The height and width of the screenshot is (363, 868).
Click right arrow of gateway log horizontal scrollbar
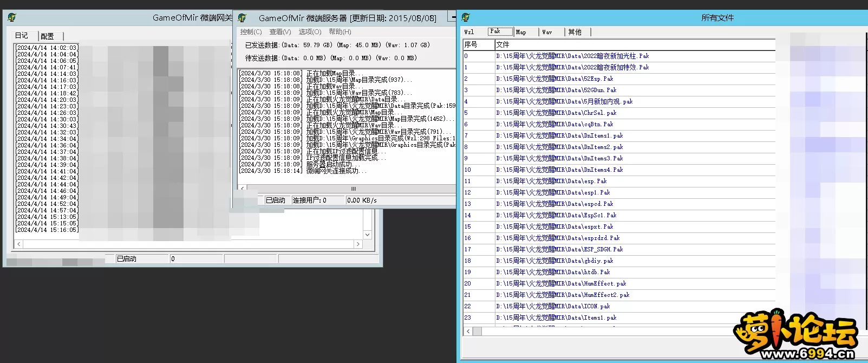(357, 244)
